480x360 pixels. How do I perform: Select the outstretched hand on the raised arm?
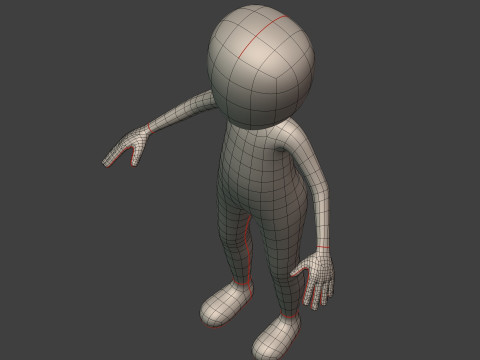click(126, 146)
